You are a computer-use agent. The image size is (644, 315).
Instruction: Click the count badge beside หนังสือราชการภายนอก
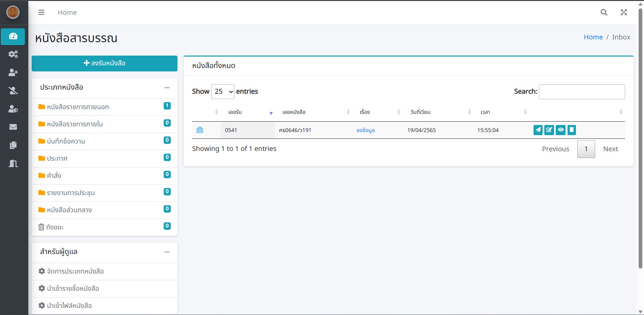point(167,106)
